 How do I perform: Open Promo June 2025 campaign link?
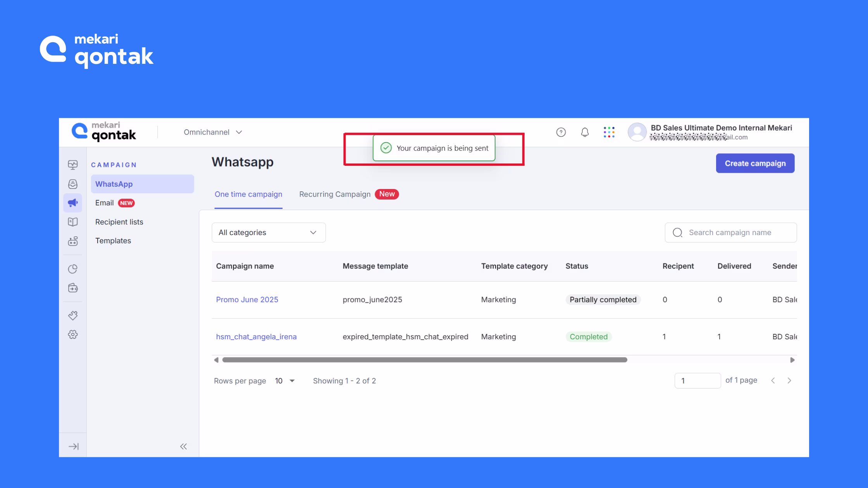tap(247, 300)
